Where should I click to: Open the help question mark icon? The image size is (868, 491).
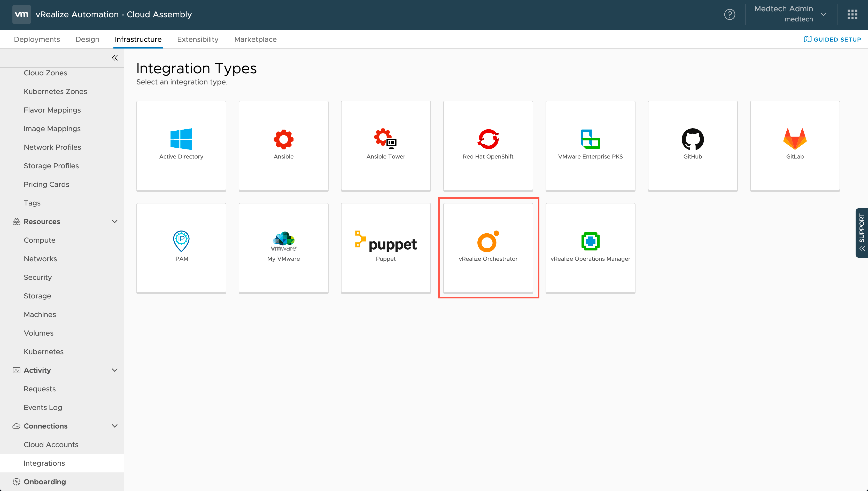(x=730, y=14)
